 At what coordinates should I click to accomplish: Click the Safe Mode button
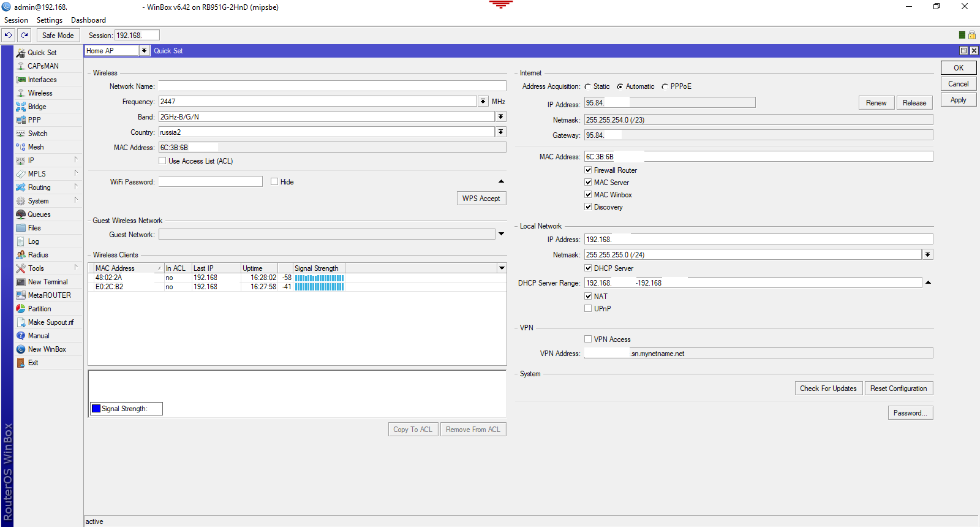pyautogui.click(x=58, y=35)
